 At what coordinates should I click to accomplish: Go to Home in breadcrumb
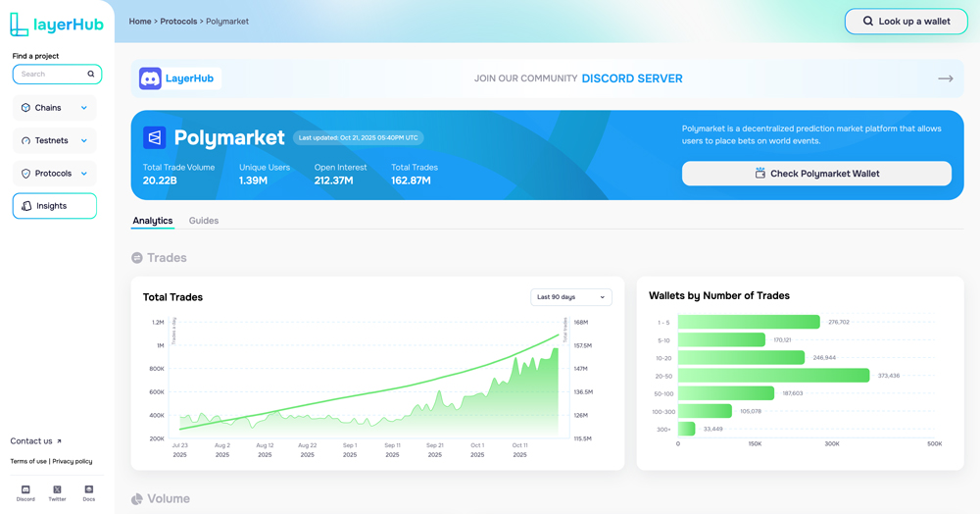point(140,22)
